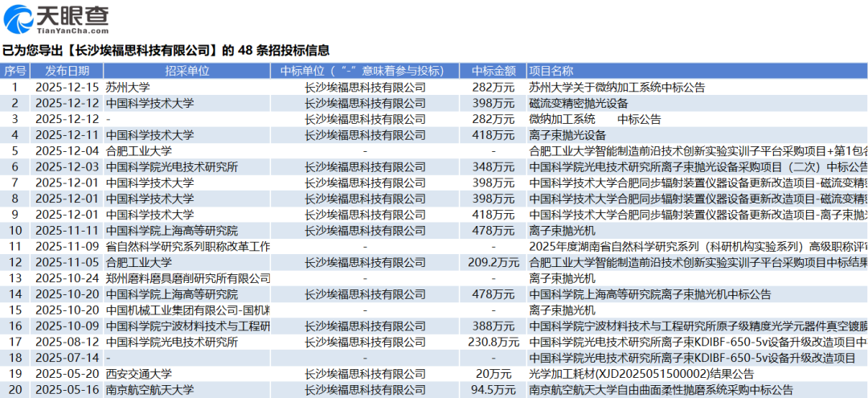
Task: Click the 项目名称 column header
Action: click(551, 71)
